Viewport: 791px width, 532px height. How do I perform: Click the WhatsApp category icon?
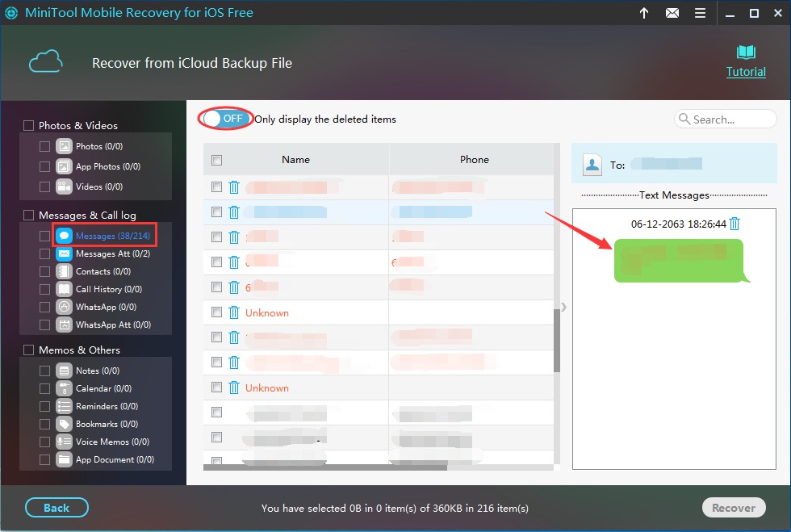(64, 307)
